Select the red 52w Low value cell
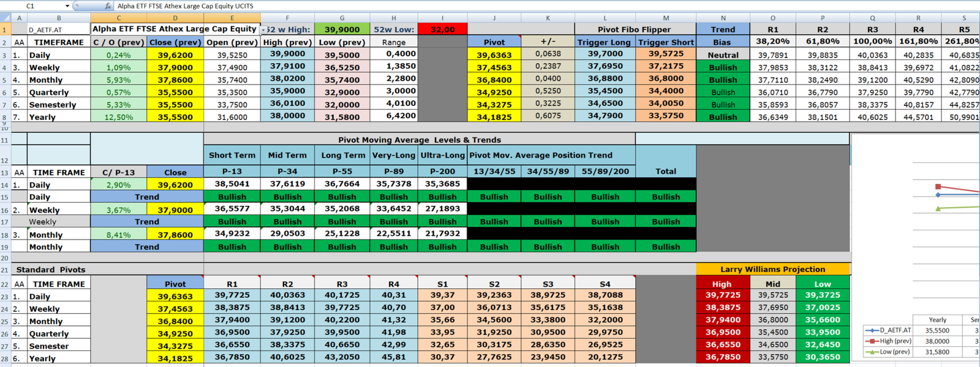 [x=442, y=29]
